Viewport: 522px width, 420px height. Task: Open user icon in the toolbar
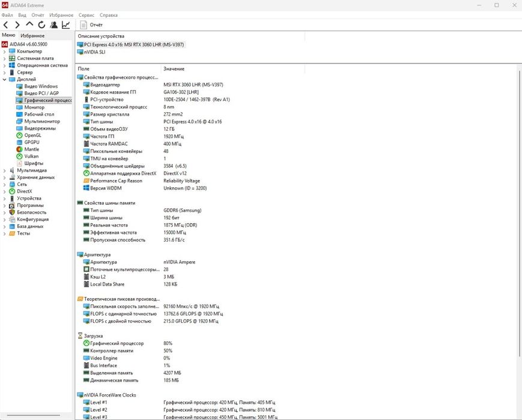click(x=53, y=25)
